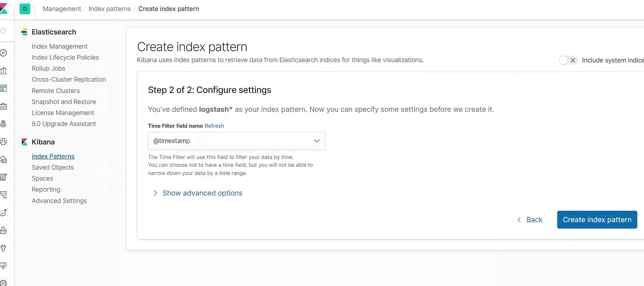Click the Kibana logo in top corner
This screenshot has width=644, height=286.
4,9
